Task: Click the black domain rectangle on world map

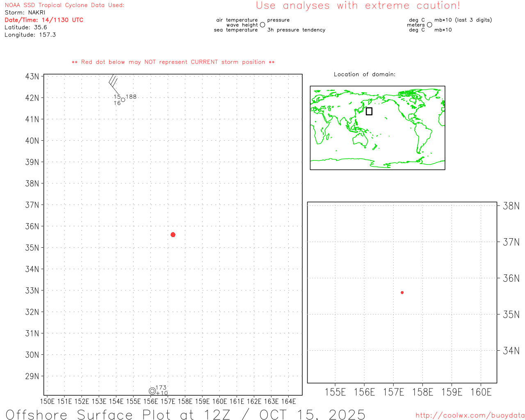Action: pos(369,111)
